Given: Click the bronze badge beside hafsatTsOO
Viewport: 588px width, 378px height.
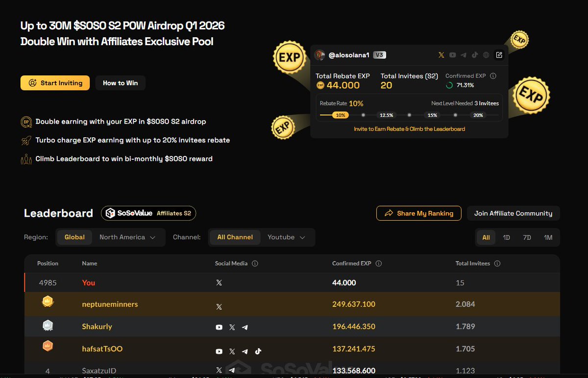Looking at the screenshot, I should (48, 347).
